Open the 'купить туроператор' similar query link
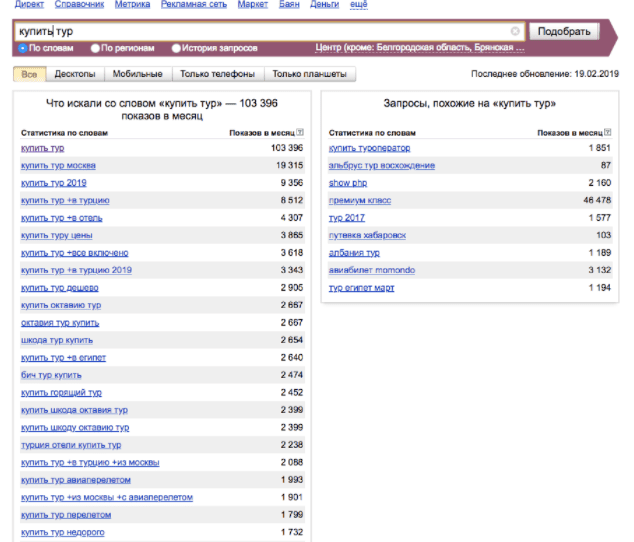Viewport: 634px width, 542px height. [369, 148]
